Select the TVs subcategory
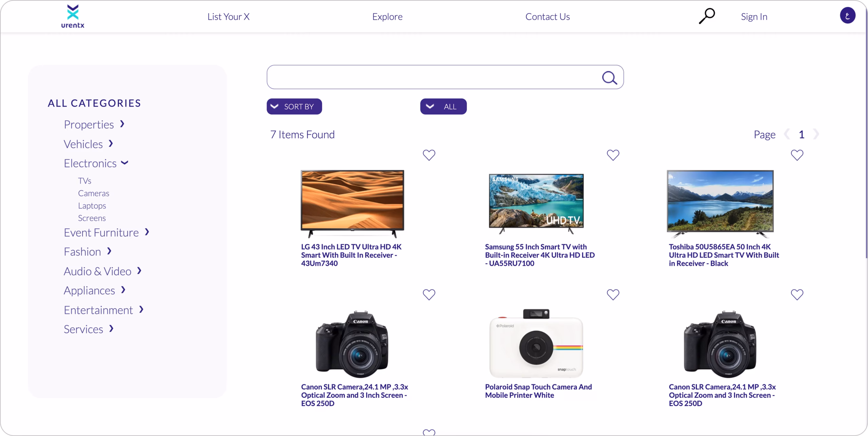Viewport: 868px width, 436px height. [84, 181]
